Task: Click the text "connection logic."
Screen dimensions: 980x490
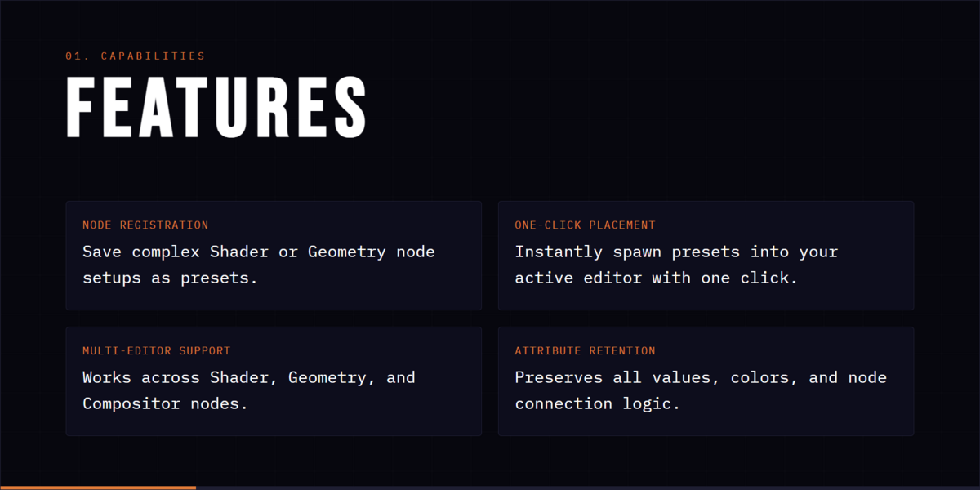Action: [597, 404]
